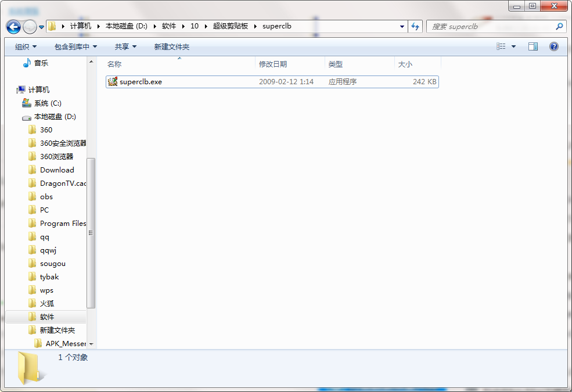Open the PC folder in the tree

(x=44, y=210)
